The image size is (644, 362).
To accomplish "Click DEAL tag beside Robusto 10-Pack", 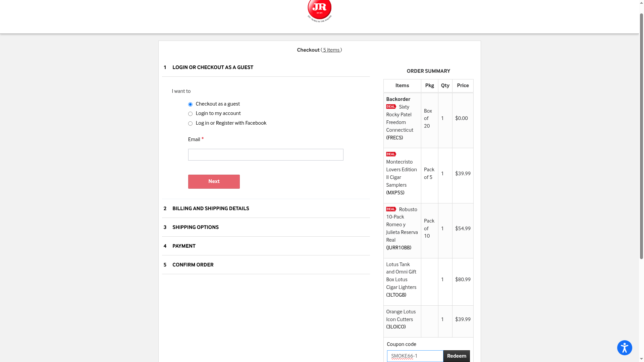I will click(x=391, y=209).
